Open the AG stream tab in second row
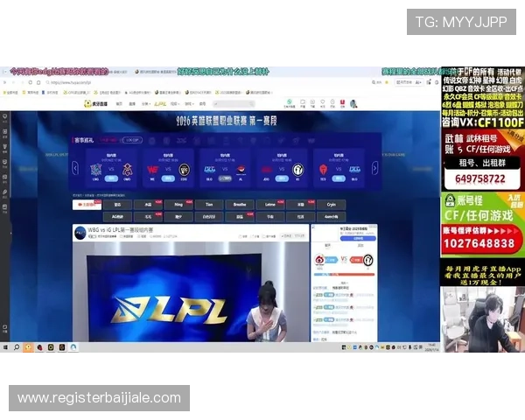This screenshot has height=420, width=525. pyautogui.click(x=117, y=217)
